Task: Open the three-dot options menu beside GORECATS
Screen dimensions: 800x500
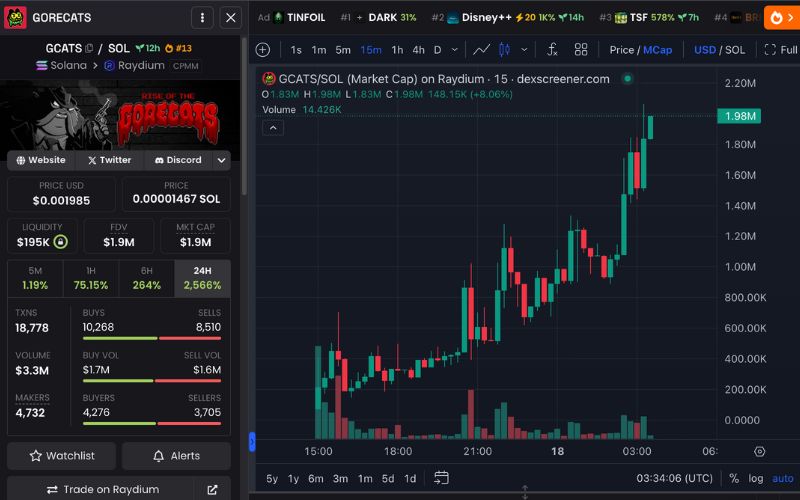Action: (202, 18)
